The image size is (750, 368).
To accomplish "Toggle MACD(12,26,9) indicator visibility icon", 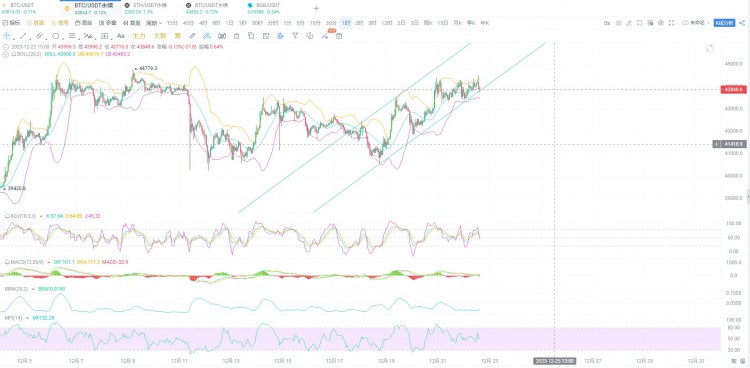I will 7,262.
